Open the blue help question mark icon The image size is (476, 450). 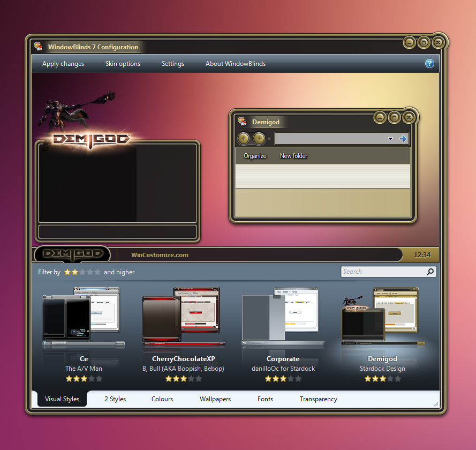429,63
